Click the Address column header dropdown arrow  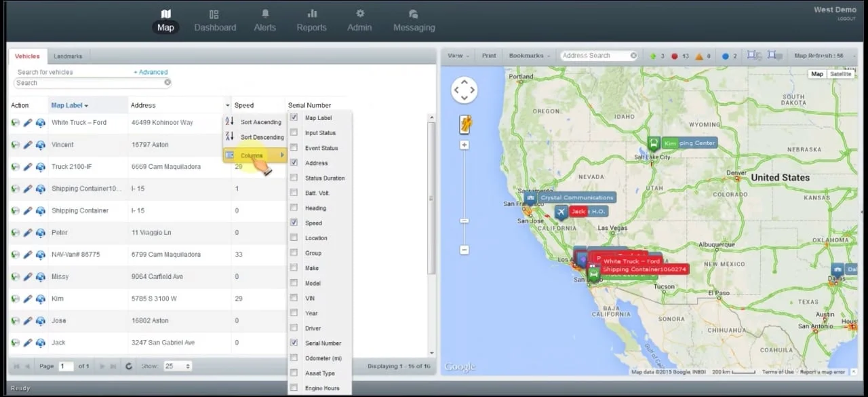[227, 105]
